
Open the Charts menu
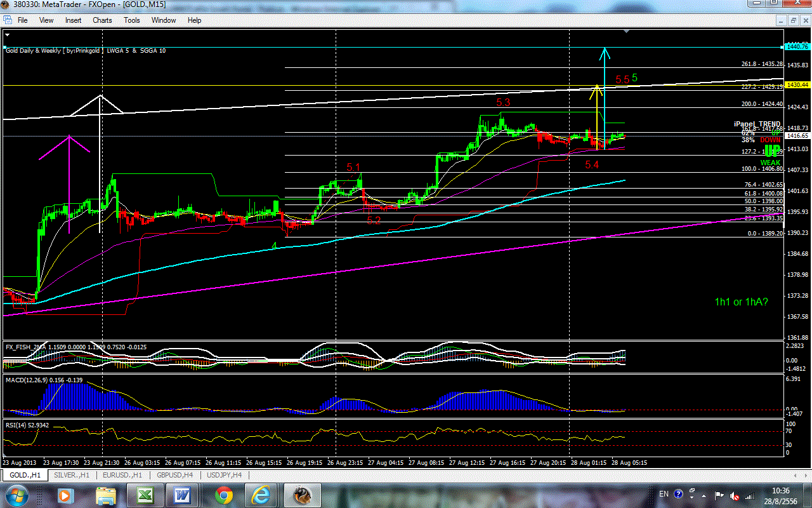tap(102, 20)
